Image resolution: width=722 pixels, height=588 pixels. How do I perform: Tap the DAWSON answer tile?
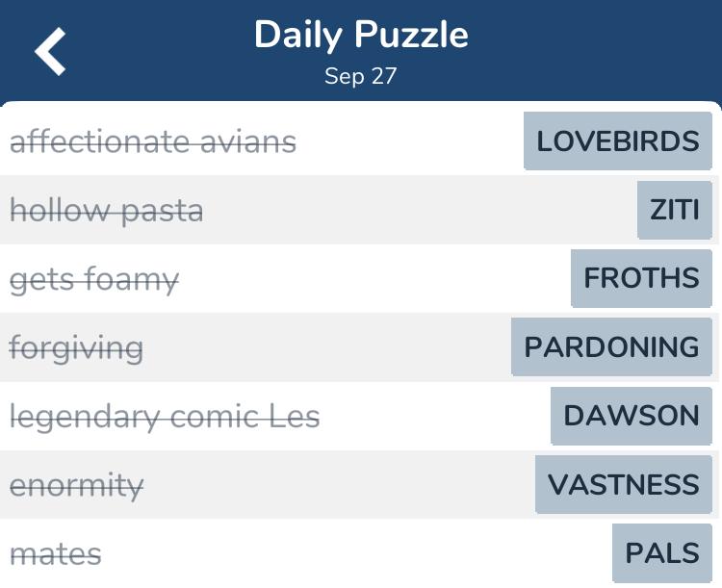(x=631, y=416)
